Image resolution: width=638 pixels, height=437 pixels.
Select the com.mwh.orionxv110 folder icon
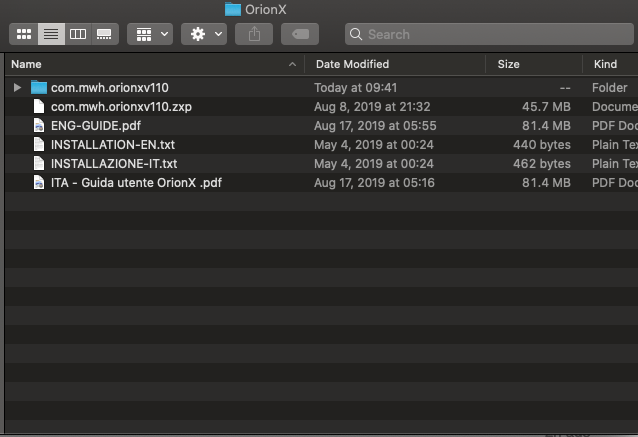point(39,87)
